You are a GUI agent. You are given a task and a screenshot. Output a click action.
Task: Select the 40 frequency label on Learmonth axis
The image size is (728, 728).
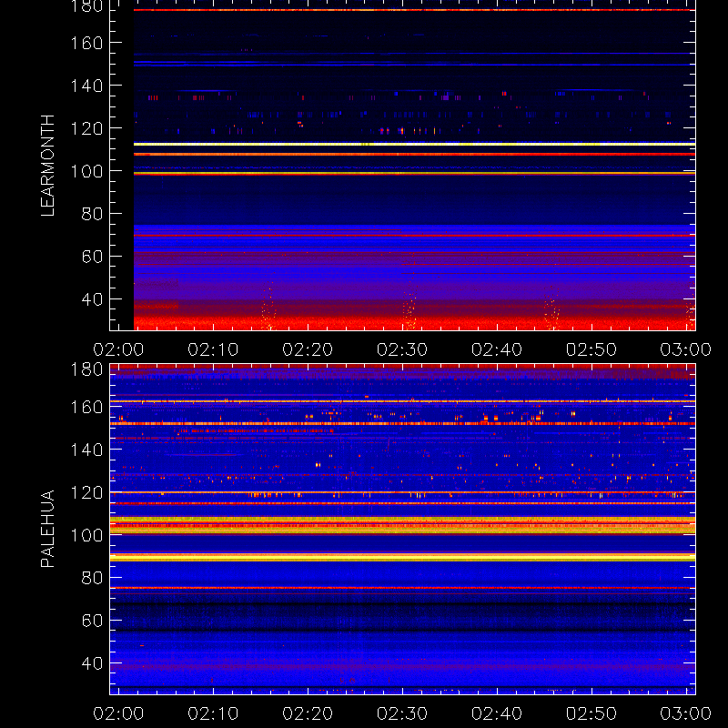coord(93,299)
